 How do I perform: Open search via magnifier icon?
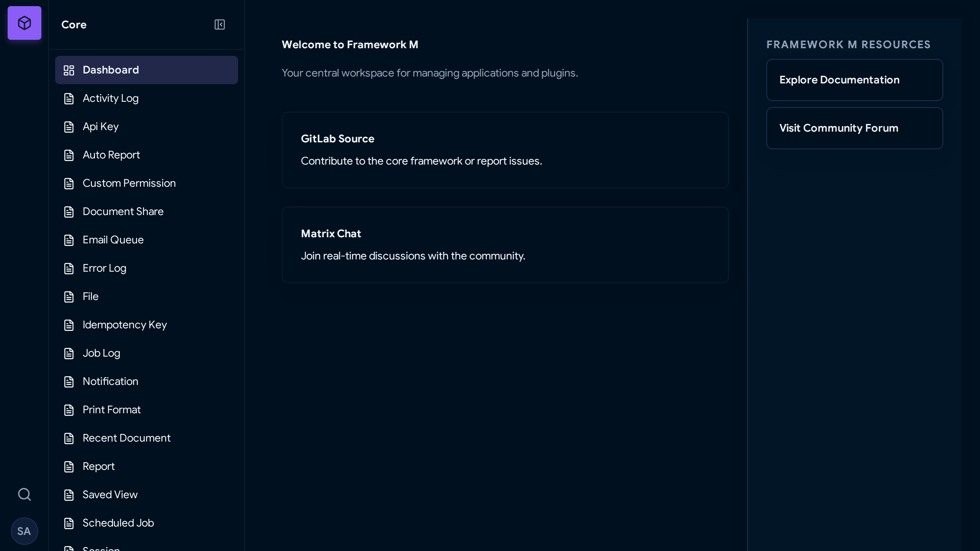[24, 494]
